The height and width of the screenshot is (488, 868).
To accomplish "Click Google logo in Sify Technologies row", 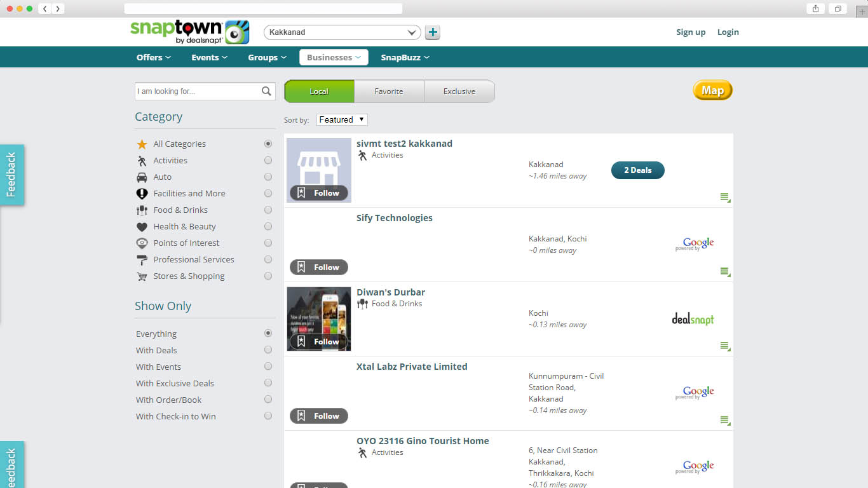I will pos(695,244).
